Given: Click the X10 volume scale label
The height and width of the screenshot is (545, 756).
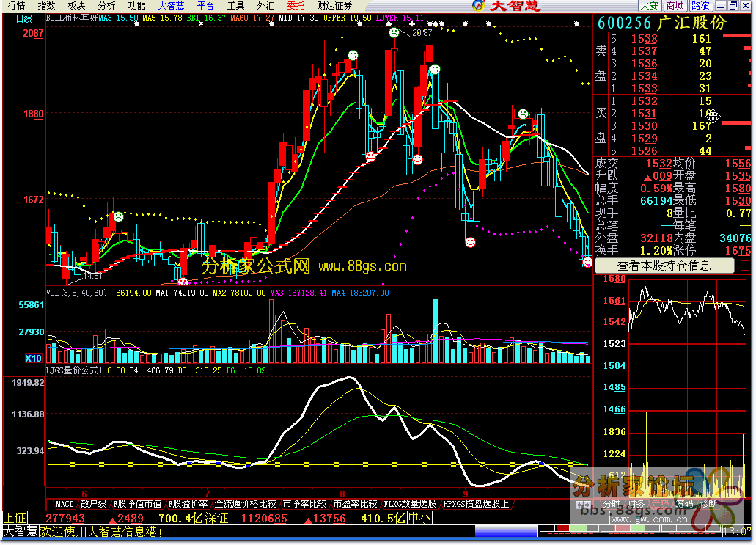Looking at the screenshot, I should click(x=33, y=358).
